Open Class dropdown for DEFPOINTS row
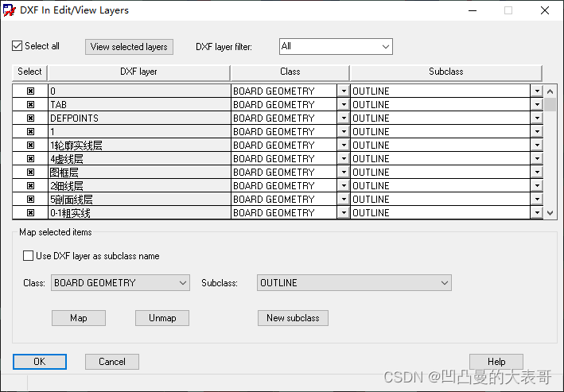 click(344, 118)
